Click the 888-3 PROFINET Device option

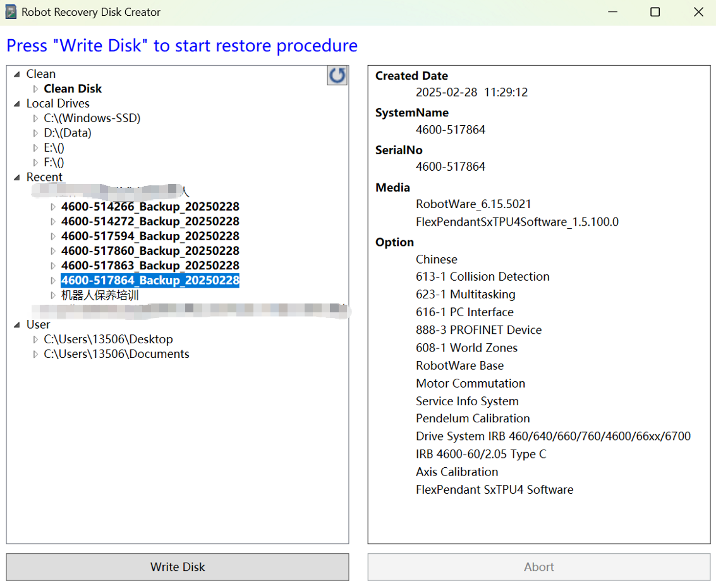[x=478, y=330]
